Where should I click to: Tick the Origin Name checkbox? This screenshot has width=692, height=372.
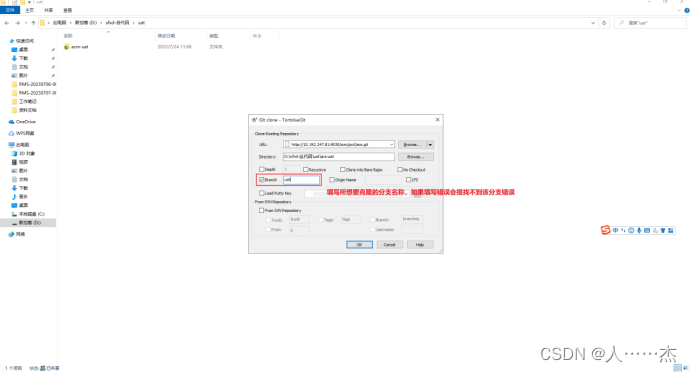332,180
